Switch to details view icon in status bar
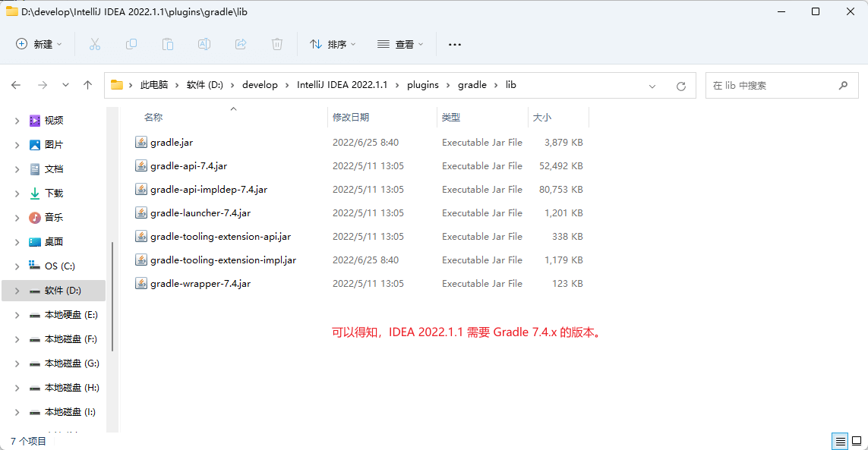868x450 pixels. pyautogui.click(x=841, y=441)
